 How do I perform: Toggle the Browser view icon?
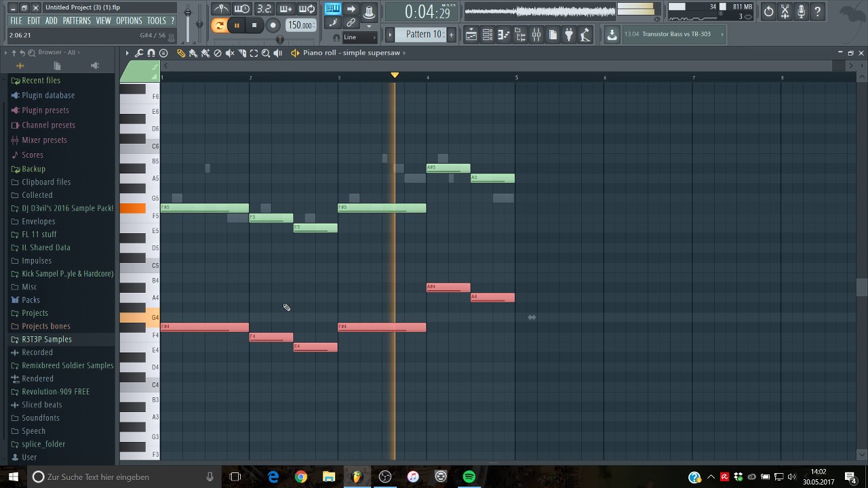(x=520, y=35)
